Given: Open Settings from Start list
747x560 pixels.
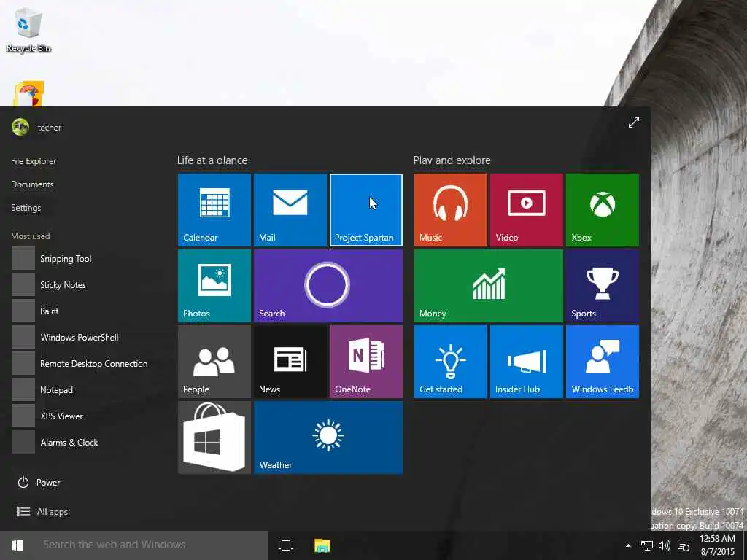Looking at the screenshot, I should (26, 208).
